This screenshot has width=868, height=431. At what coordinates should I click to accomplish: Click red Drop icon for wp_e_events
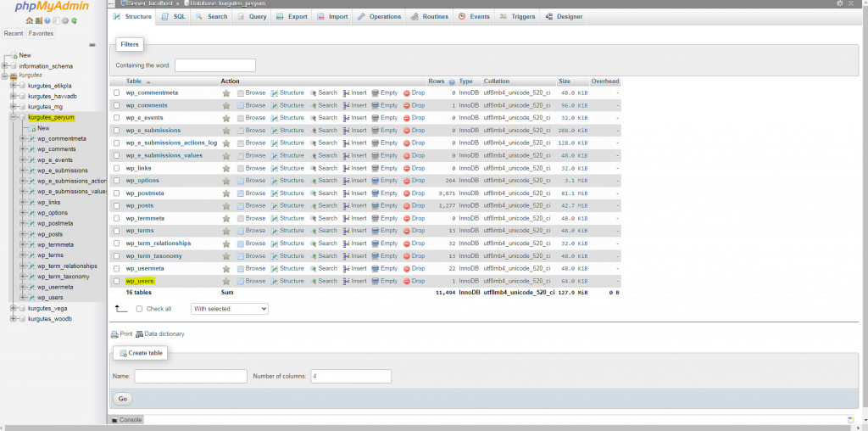pyautogui.click(x=406, y=118)
